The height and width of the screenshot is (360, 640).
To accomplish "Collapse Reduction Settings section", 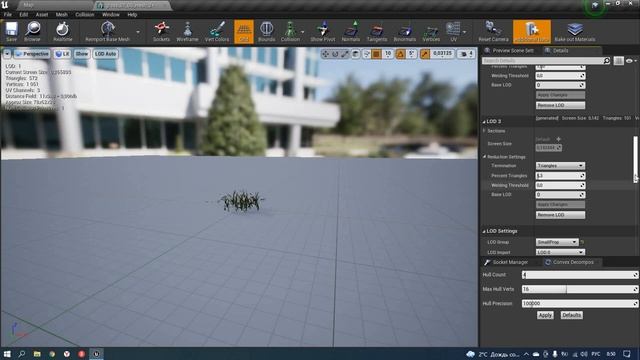I will (484, 157).
